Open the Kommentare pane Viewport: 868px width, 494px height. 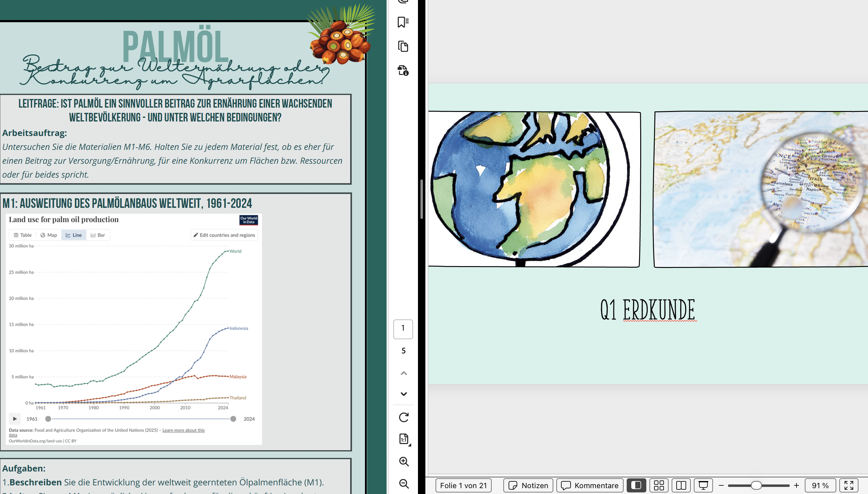(x=590, y=485)
